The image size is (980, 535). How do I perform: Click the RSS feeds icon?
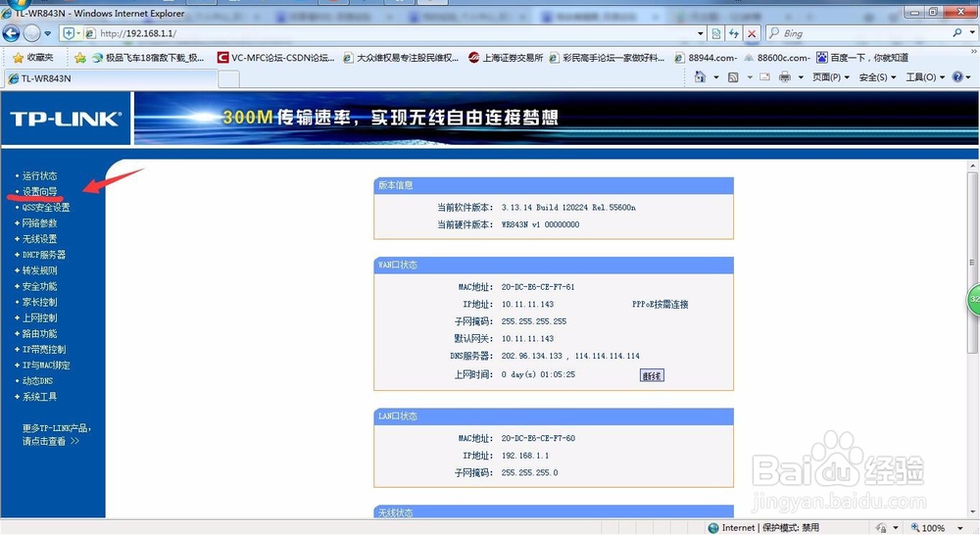[x=733, y=77]
